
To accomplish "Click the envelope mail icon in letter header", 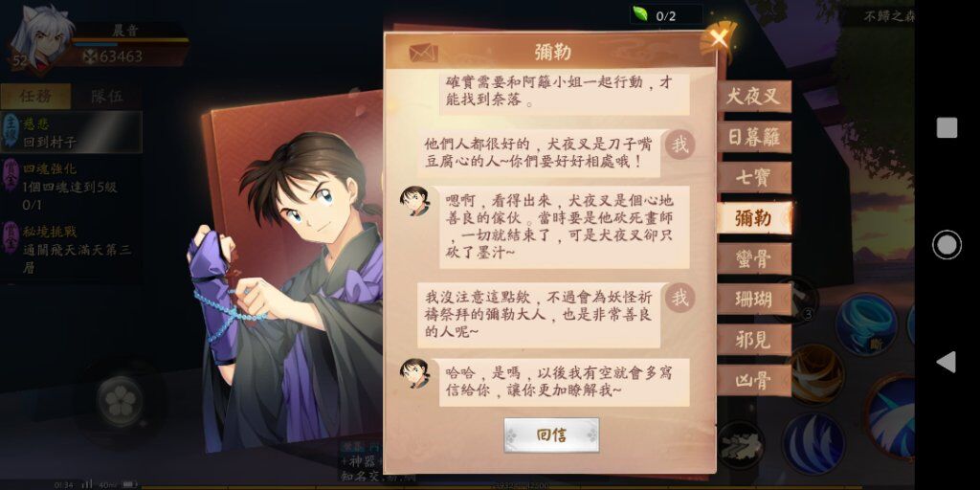I will click(423, 53).
